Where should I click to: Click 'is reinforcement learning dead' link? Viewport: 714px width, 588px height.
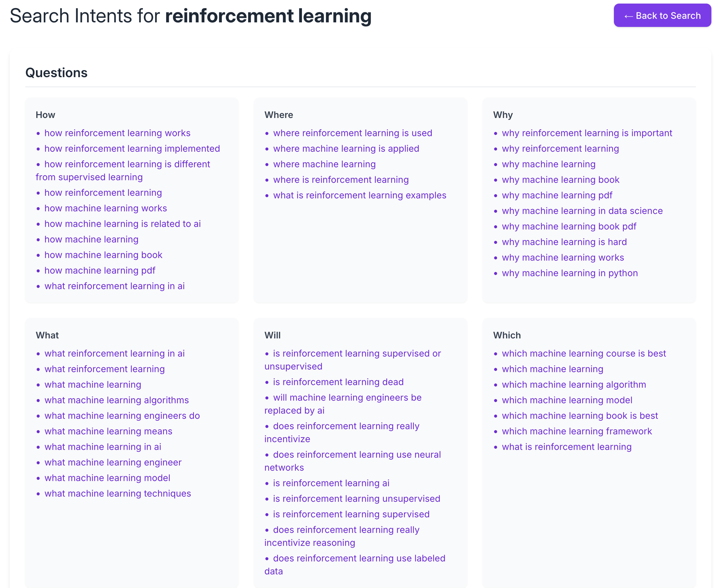click(338, 382)
